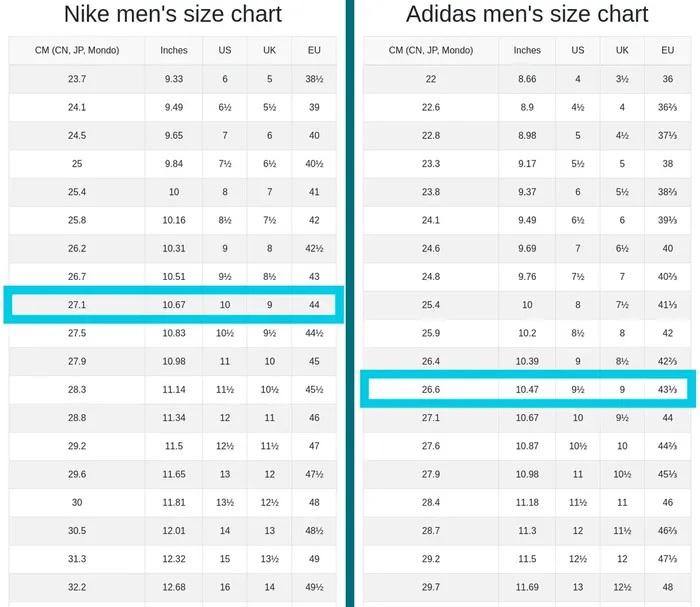Select EU 44 in highlighted Nike row

(x=314, y=305)
